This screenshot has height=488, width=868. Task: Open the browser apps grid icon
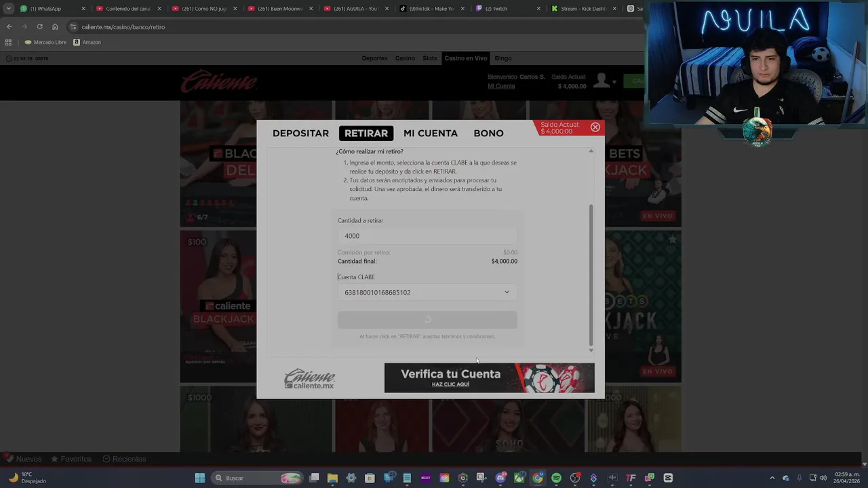click(8, 42)
